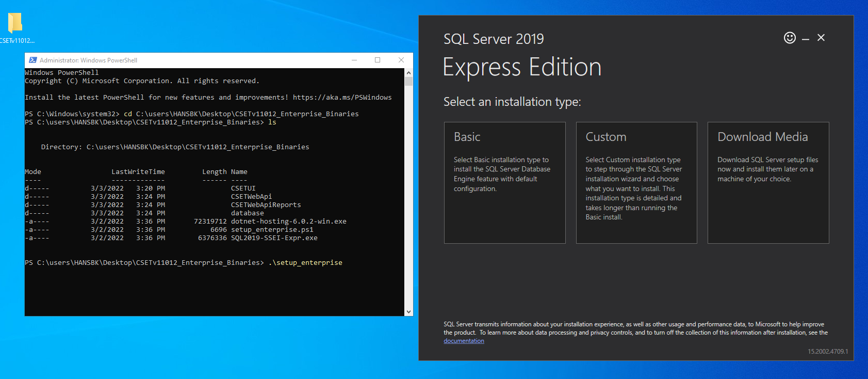
Task: Click the 6696 file length value
Action: coord(219,230)
